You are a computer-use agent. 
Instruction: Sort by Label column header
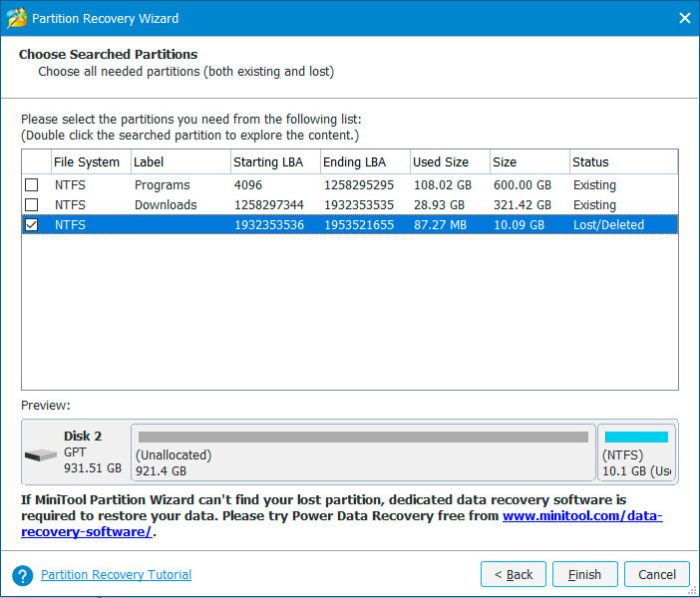coord(180,162)
